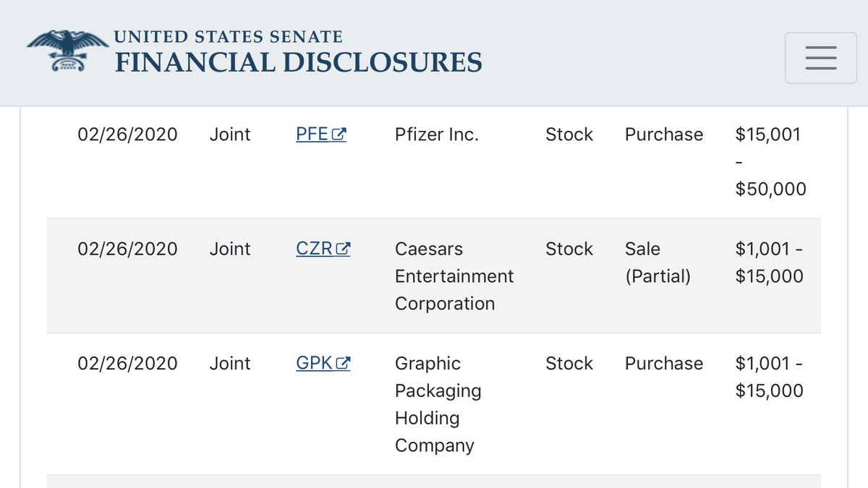
Task: Click the Financial Disclosures site title
Action: point(298,62)
